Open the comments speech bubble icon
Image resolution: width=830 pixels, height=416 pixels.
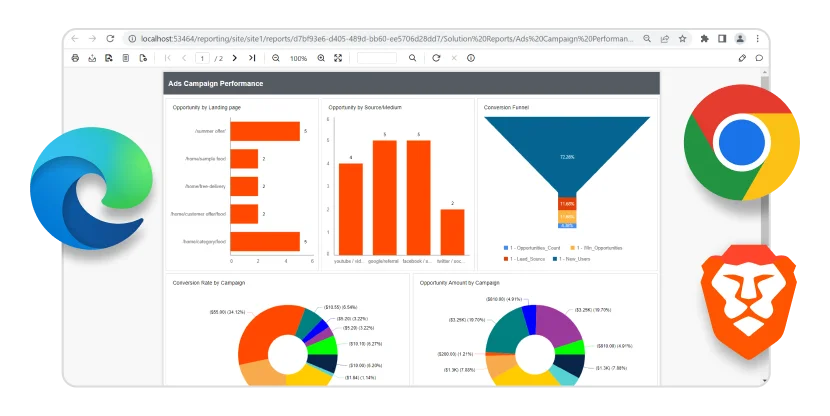pyautogui.click(x=759, y=58)
